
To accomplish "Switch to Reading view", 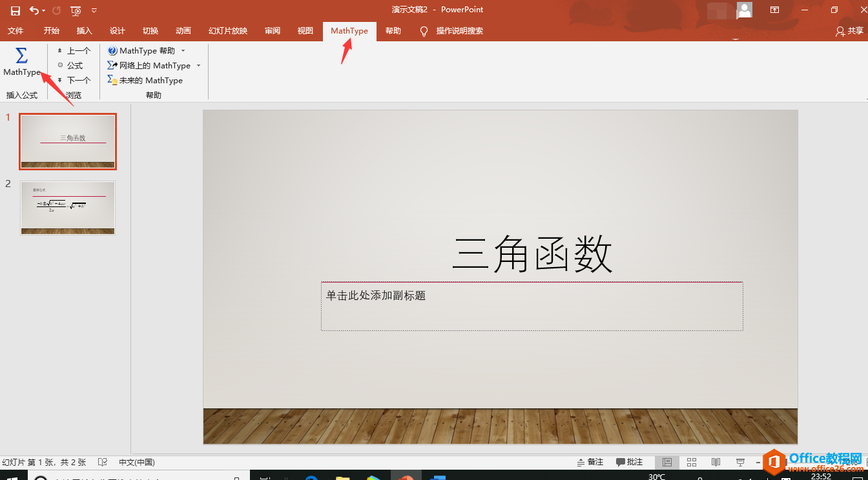I will click(715, 462).
